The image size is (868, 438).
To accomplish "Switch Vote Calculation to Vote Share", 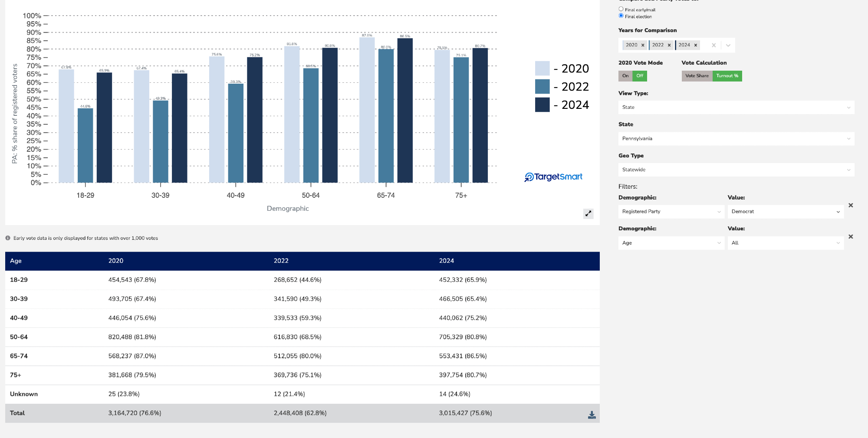I will (x=697, y=76).
